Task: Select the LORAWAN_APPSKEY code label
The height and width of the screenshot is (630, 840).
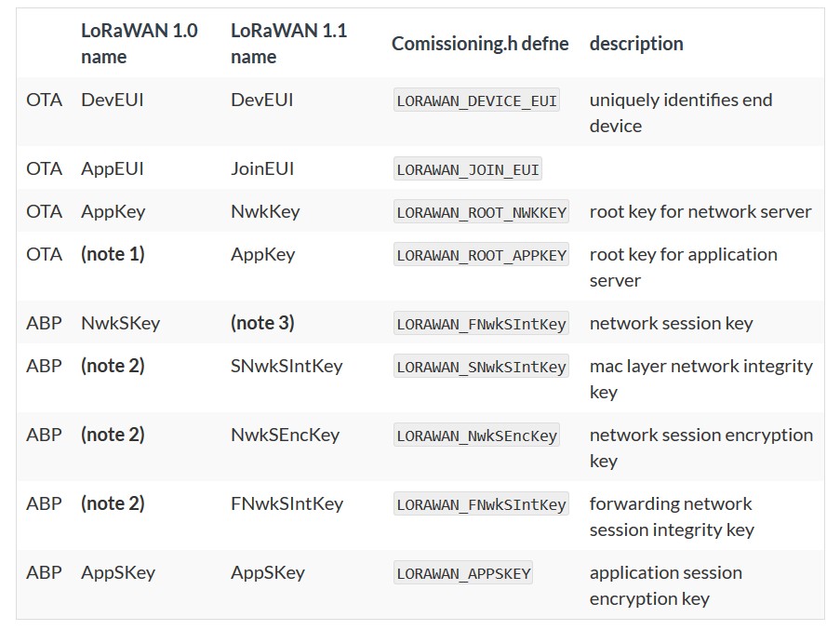Action: coord(463,572)
